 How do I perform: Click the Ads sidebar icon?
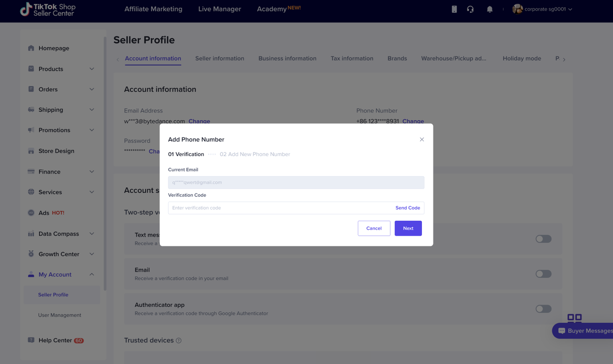coord(31,213)
